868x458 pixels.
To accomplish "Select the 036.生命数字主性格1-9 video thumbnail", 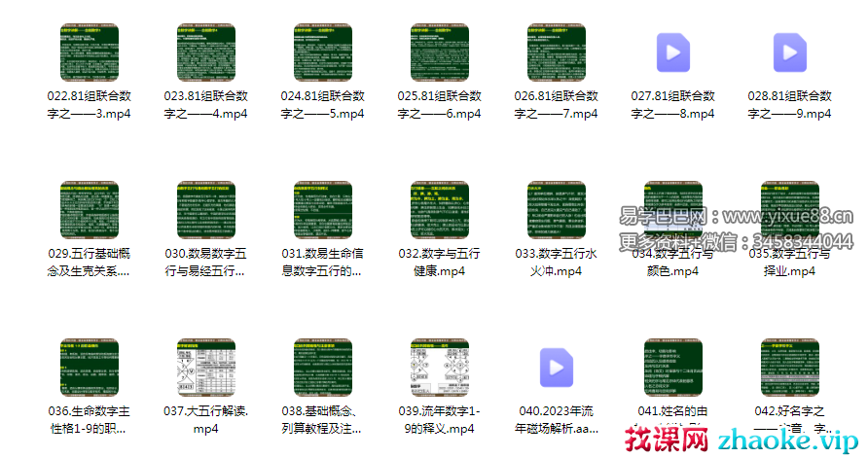I will tap(89, 368).
